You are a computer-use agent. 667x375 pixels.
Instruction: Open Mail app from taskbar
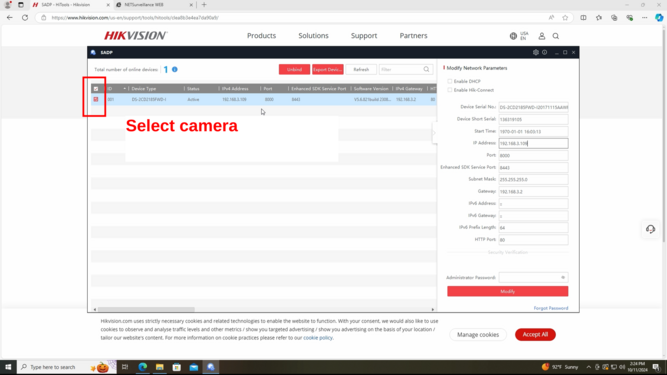point(194,367)
